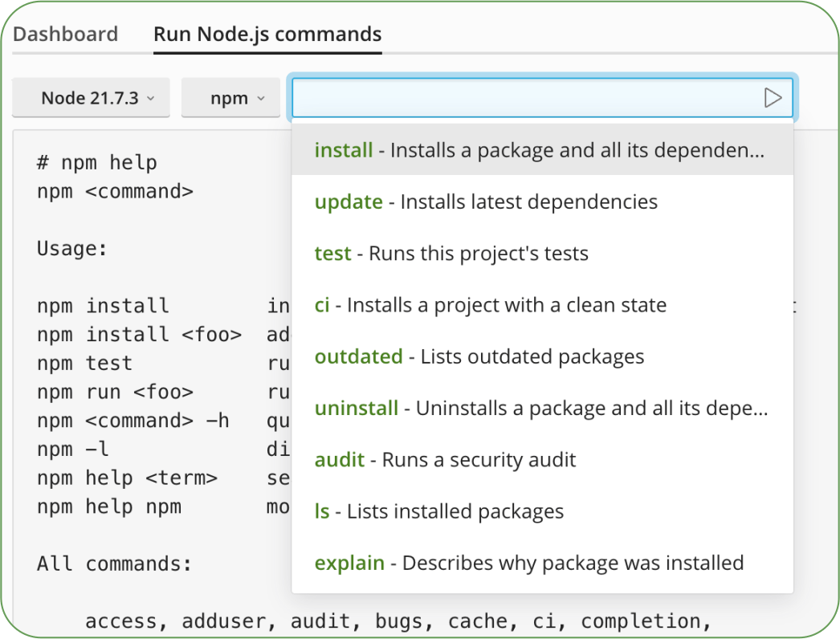
Task: Switch to the Dashboard tab
Action: click(x=65, y=35)
